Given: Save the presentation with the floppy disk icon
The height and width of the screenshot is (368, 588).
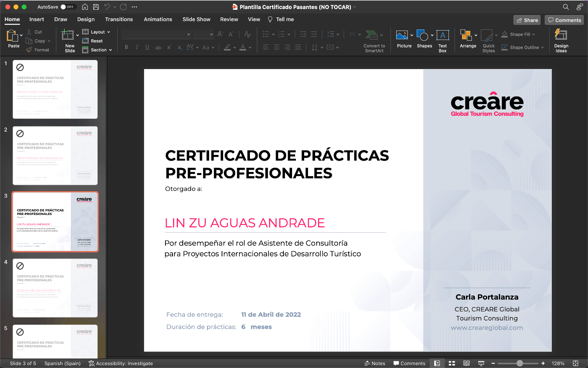Looking at the screenshot, I should pyautogui.click(x=96, y=7).
